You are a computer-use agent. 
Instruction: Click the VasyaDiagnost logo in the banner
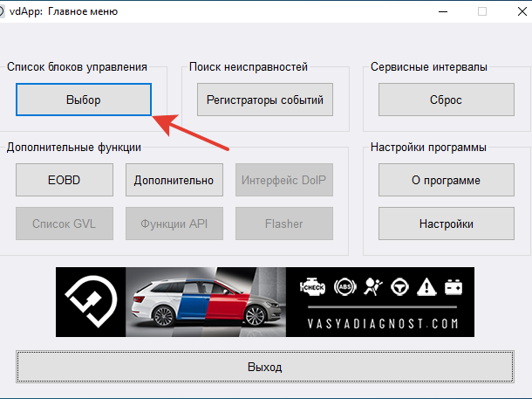tap(91, 301)
